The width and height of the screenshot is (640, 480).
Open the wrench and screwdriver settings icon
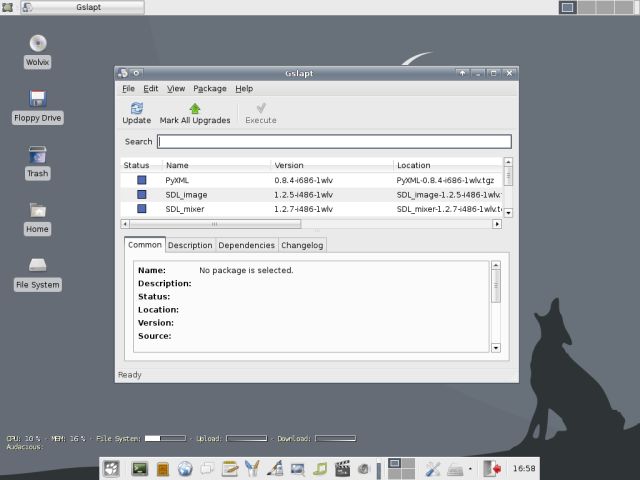pyautogui.click(x=432, y=469)
